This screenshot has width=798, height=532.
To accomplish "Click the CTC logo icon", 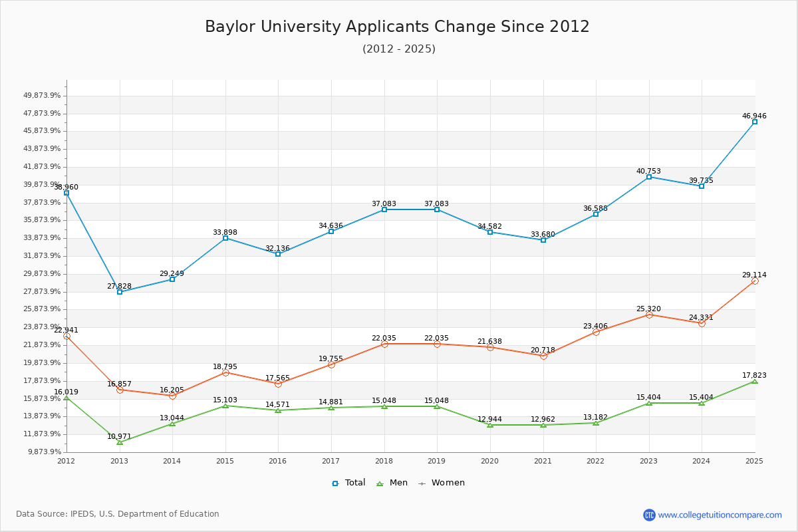I will coord(649,515).
